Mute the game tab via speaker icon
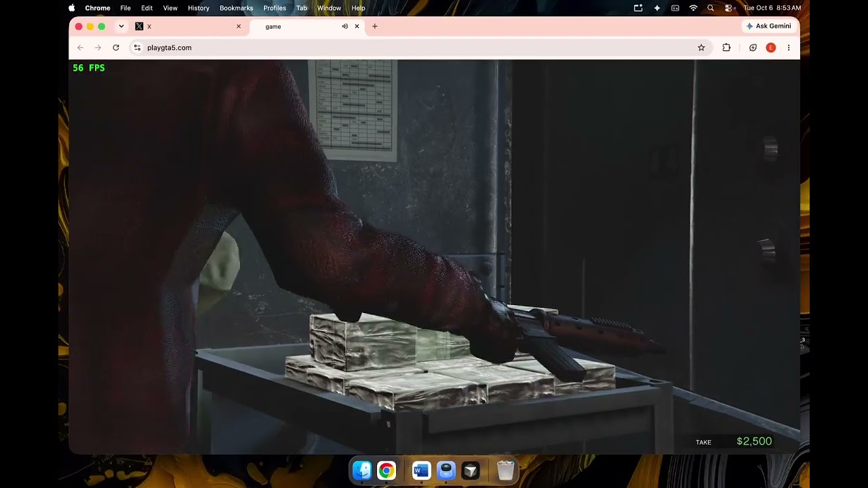This screenshot has width=868, height=488. tap(344, 26)
